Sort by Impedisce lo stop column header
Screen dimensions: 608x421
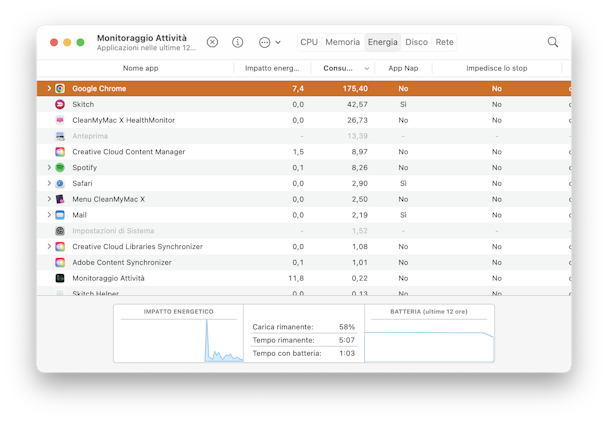(x=497, y=68)
